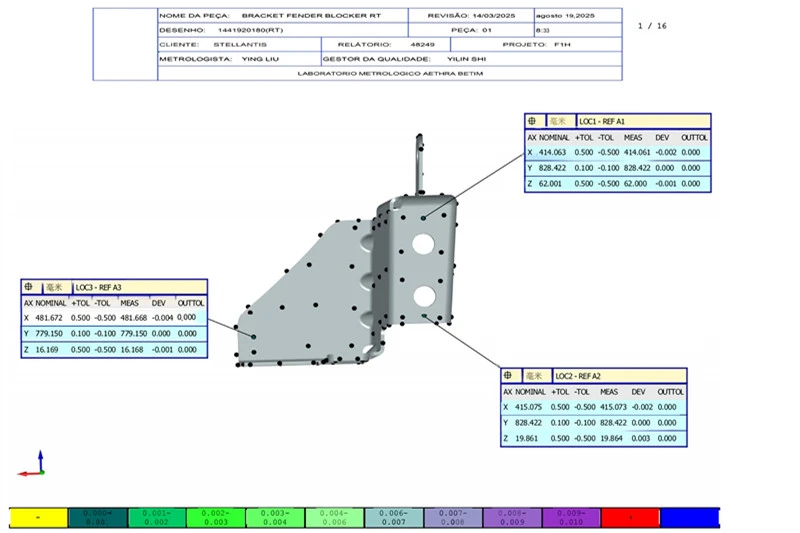The width and height of the screenshot is (800, 533).
Task: Click the 毫米 unit label in LOC2 callout
Action: coord(534,376)
